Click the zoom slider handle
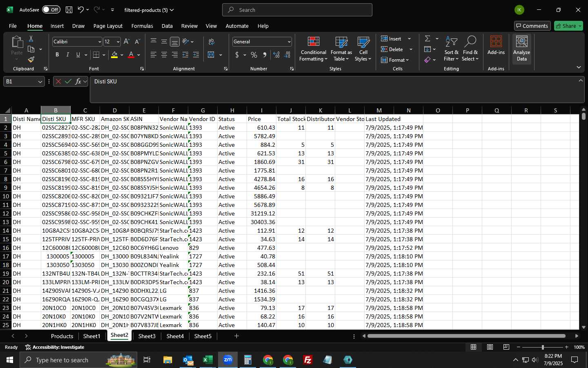This screenshot has width=588, height=368. click(x=543, y=347)
